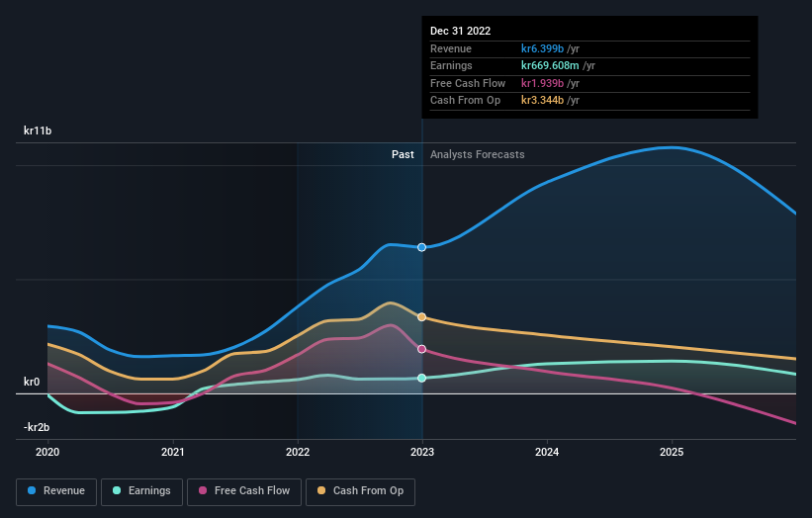Click the kr6.399b revenue value

tap(542, 48)
